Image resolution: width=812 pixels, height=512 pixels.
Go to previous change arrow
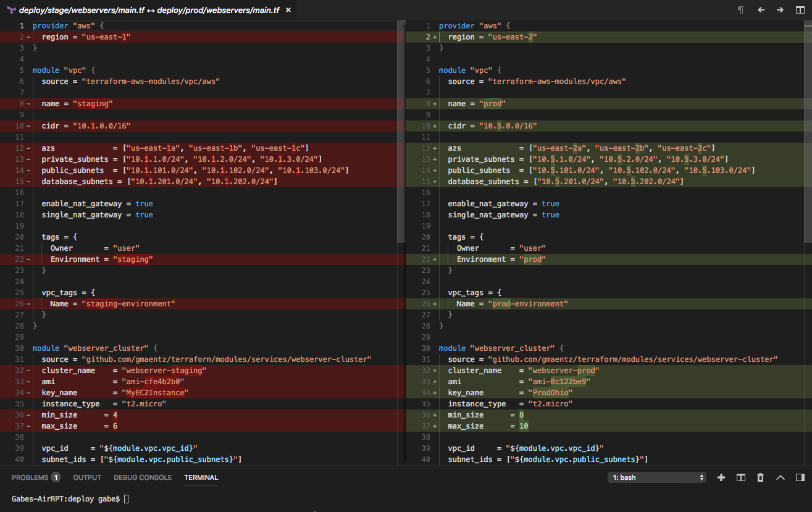point(761,10)
